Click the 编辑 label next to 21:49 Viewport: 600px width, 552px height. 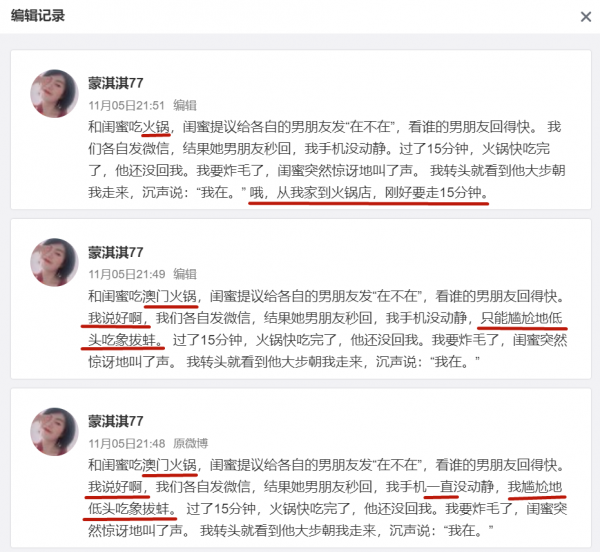(185, 274)
